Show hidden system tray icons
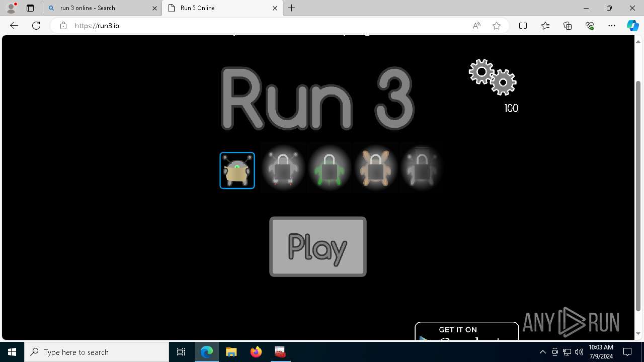The height and width of the screenshot is (362, 644). click(542, 352)
